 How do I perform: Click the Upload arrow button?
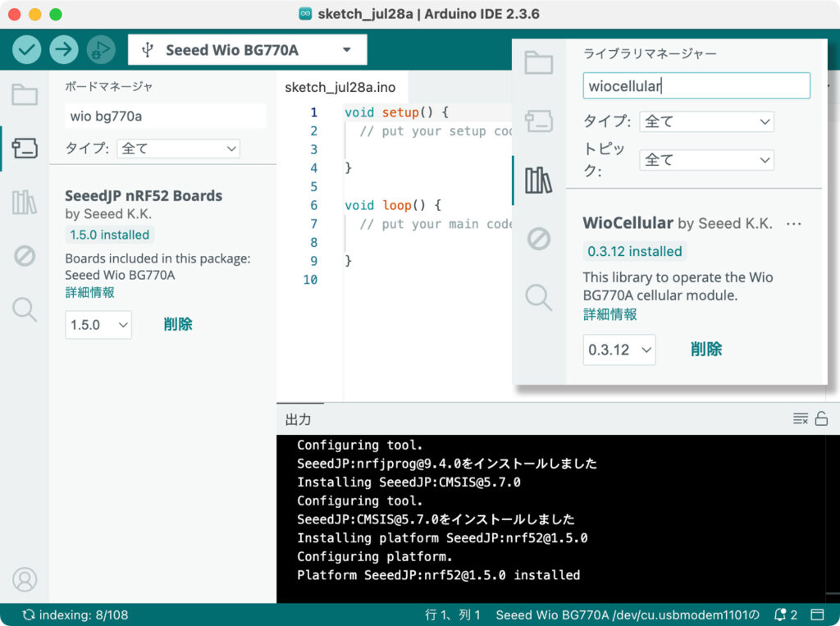tap(64, 50)
